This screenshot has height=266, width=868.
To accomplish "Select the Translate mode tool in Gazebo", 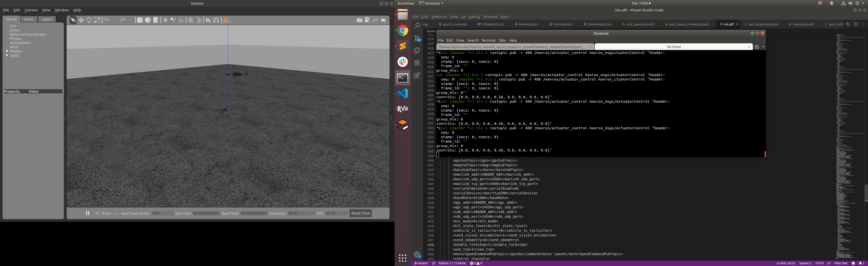I will tap(82, 20).
